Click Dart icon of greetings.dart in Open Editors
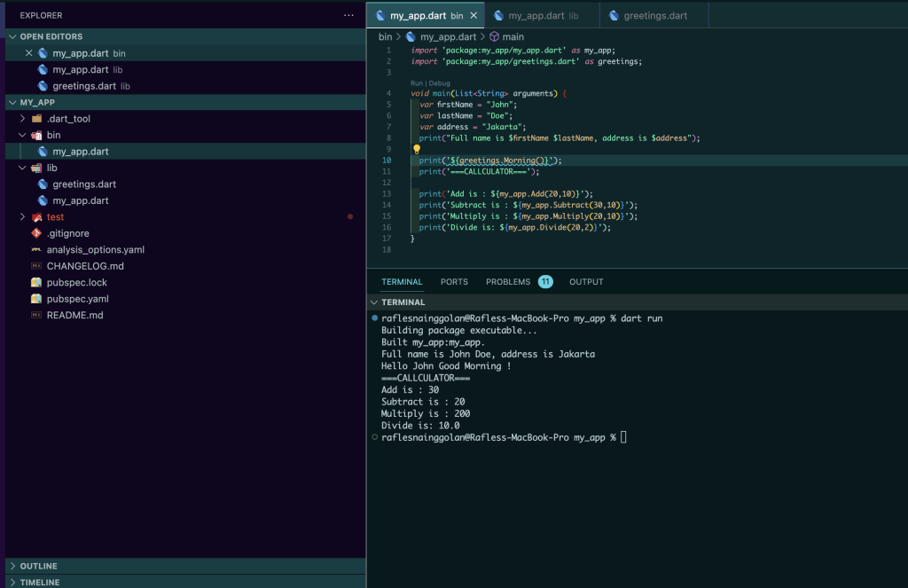The width and height of the screenshot is (908, 588). (43, 86)
